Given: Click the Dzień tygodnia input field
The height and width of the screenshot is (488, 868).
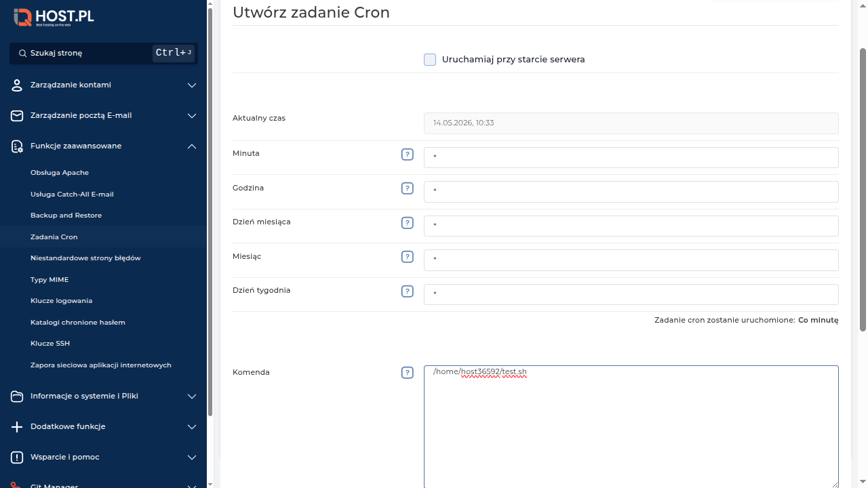Looking at the screenshot, I should 631,294.
